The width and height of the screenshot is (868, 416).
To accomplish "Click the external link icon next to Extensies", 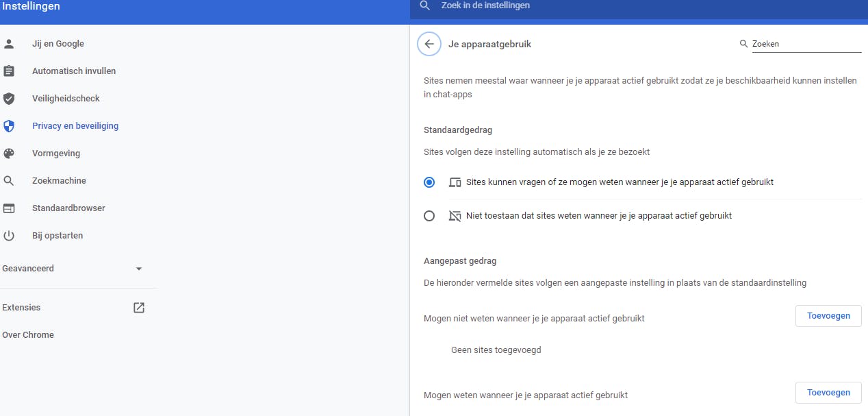I will point(139,308).
